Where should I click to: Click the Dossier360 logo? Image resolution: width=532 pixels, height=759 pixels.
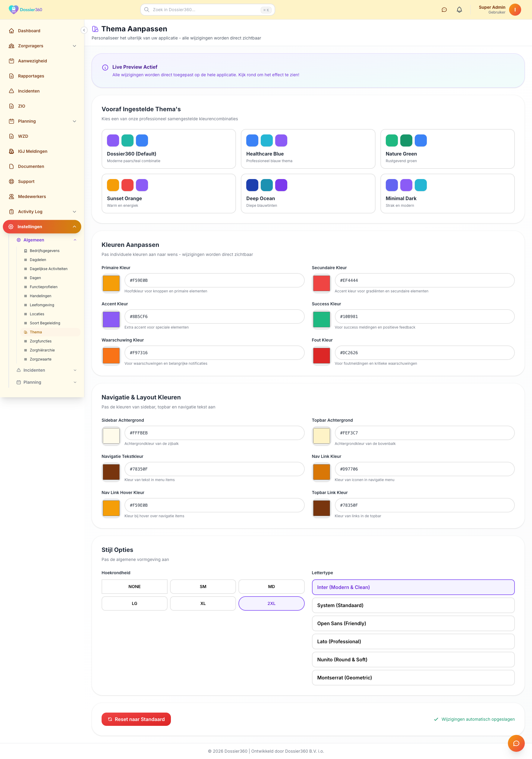[25, 10]
